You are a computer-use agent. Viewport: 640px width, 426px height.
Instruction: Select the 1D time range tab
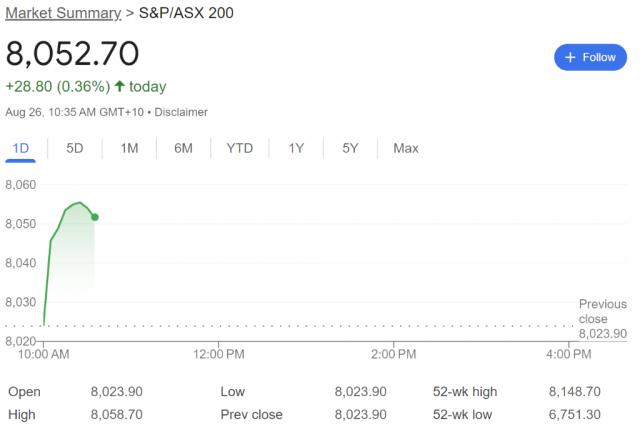(x=20, y=149)
